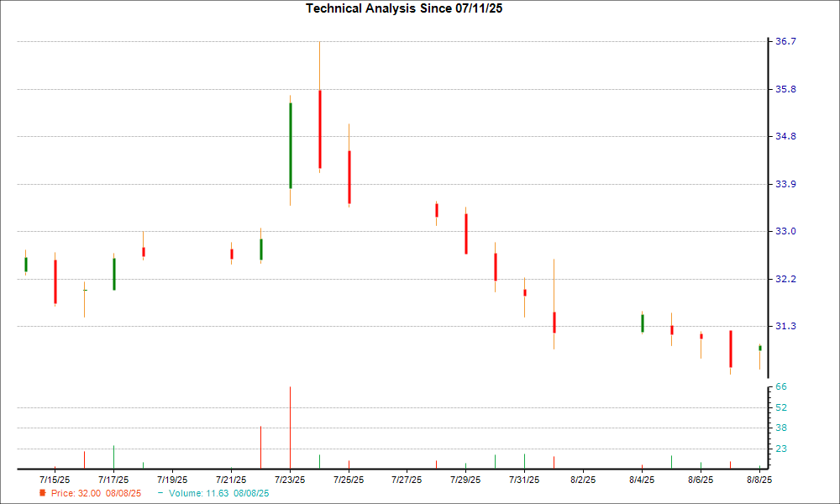Select the red candlestick on 7/25/25

click(x=349, y=177)
